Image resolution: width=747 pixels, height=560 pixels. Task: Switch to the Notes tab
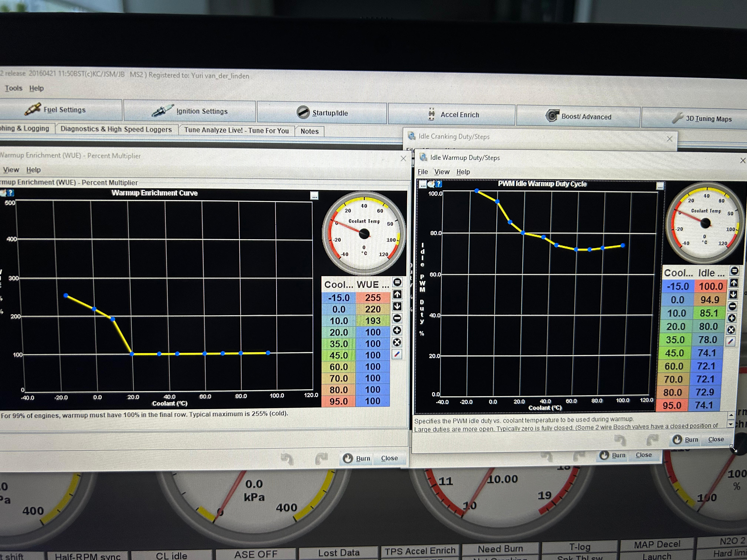[310, 131]
